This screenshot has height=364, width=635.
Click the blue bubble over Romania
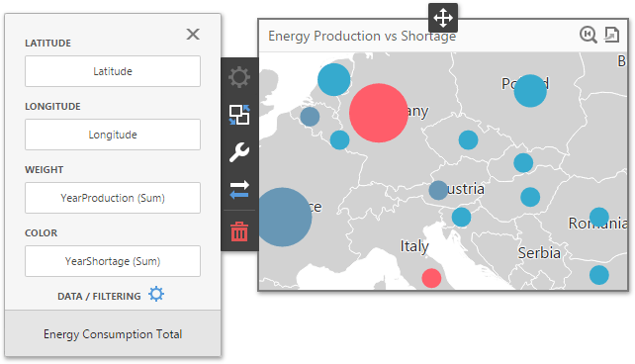[599, 217]
